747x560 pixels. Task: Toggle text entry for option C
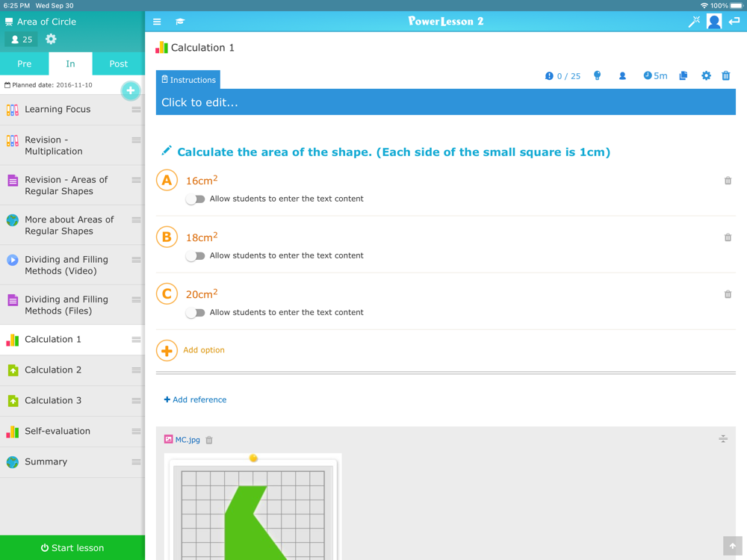point(195,312)
